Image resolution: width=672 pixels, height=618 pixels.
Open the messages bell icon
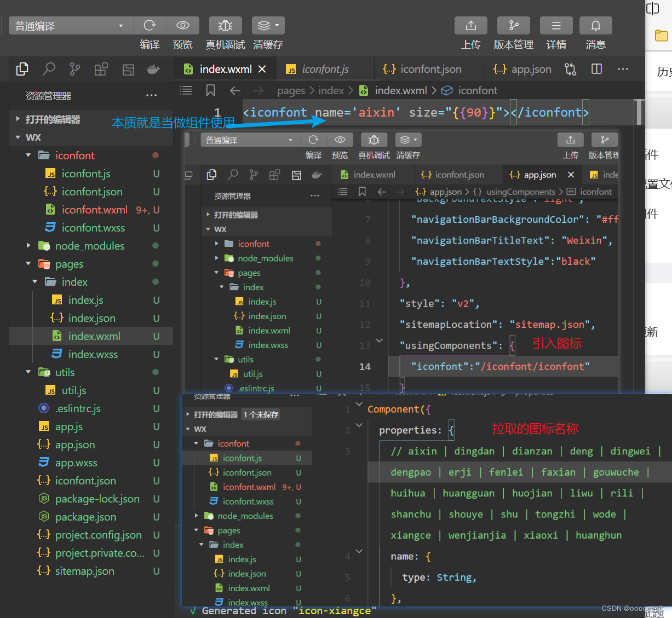point(596,25)
